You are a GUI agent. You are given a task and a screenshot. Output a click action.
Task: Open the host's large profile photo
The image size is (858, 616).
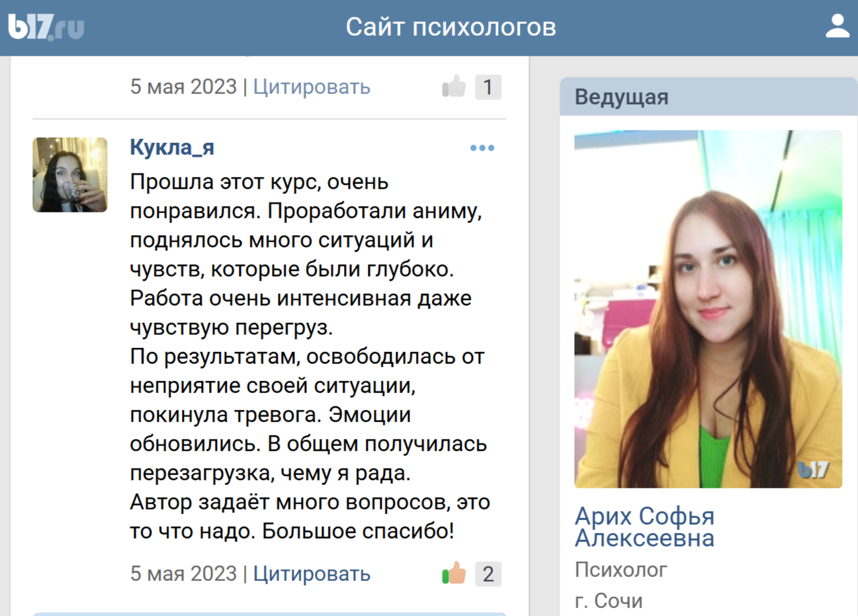tap(708, 309)
